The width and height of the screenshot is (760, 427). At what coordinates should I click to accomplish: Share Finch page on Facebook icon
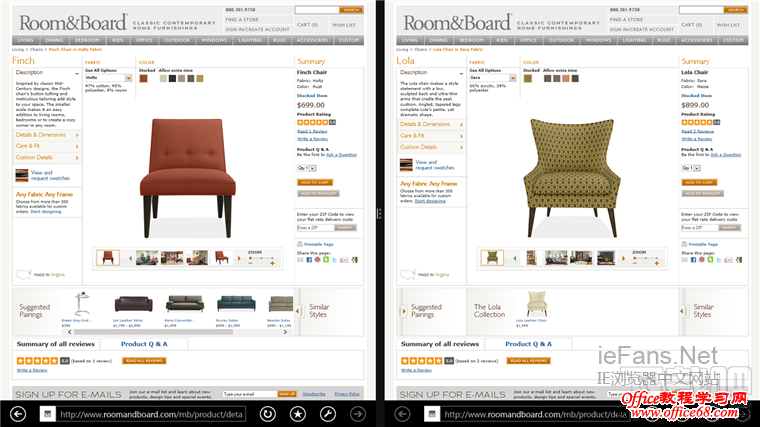tap(309, 260)
